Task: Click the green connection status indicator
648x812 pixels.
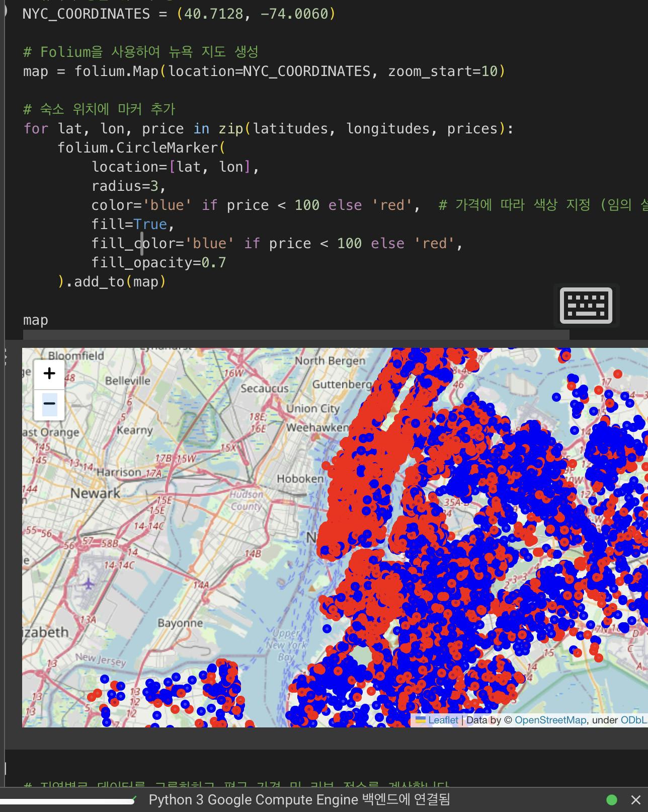Action: tap(612, 800)
